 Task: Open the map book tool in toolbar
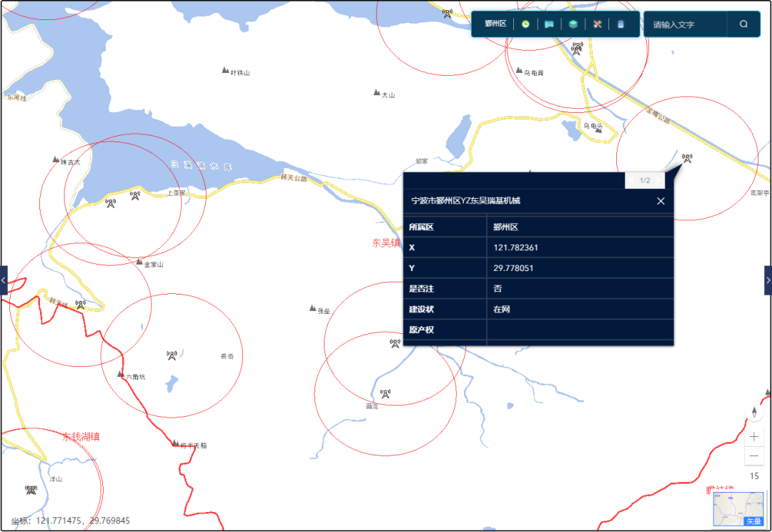click(x=549, y=24)
